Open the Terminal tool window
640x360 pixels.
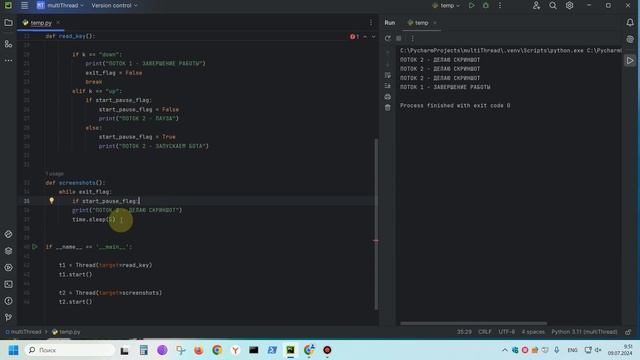8,284
